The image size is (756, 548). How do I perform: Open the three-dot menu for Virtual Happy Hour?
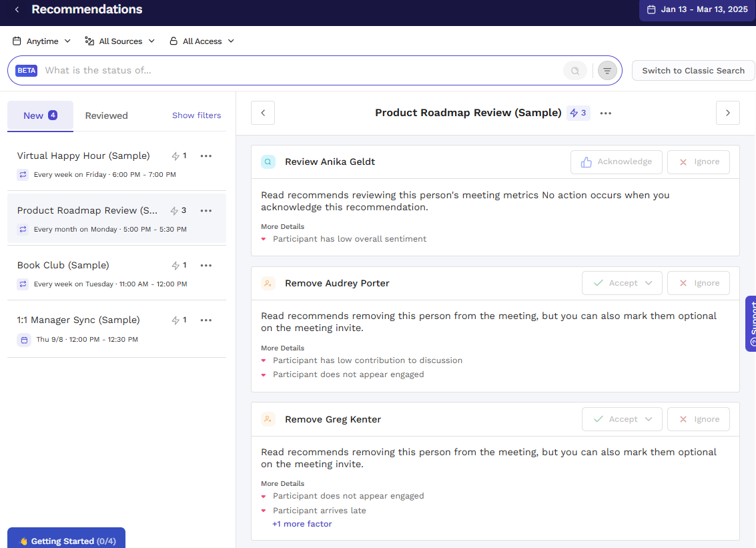[206, 156]
